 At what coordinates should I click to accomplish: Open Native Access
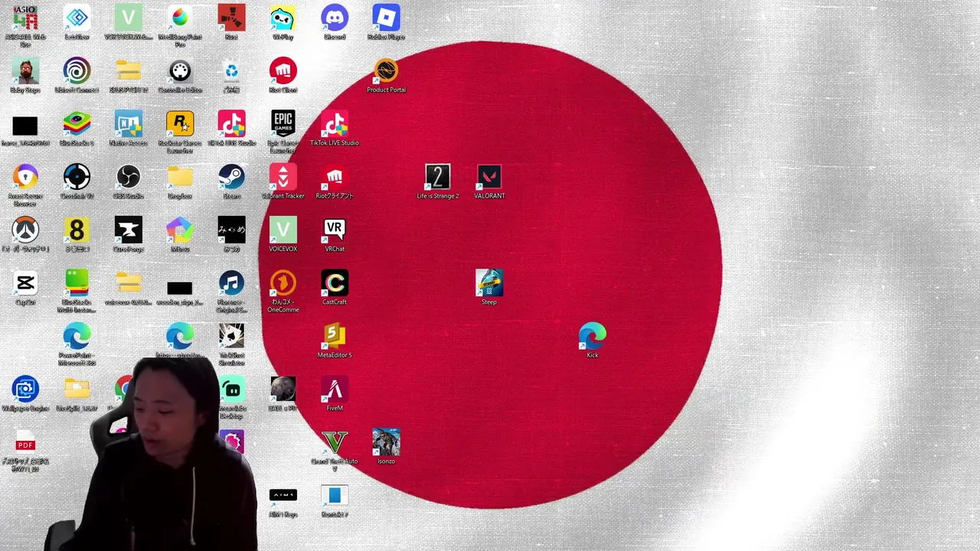tap(128, 124)
